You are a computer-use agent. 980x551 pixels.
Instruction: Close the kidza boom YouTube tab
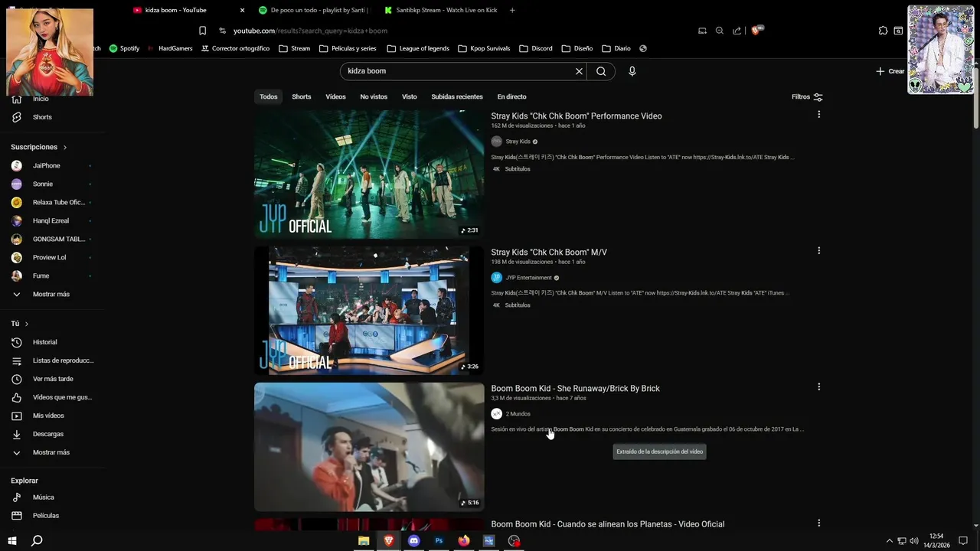pyautogui.click(x=242, y=10)
